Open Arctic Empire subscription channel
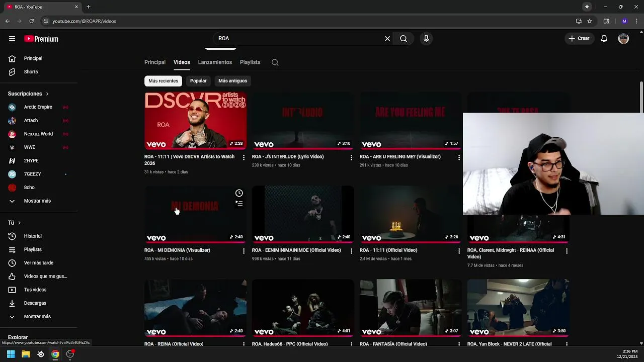The image size is (644, 362). click(39, 107)
